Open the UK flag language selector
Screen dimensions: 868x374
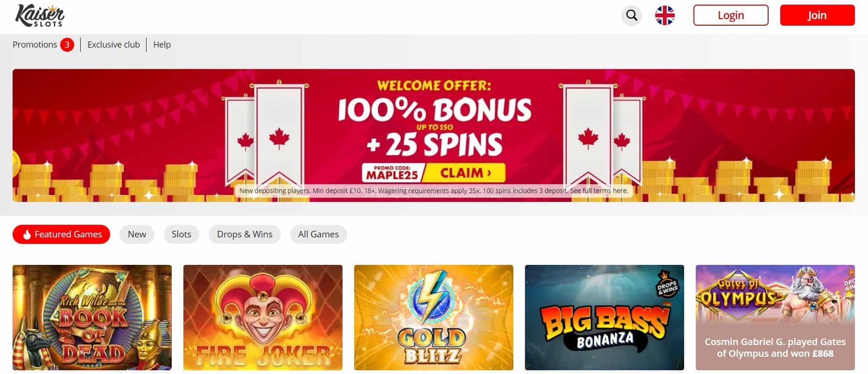coord(665,15)
